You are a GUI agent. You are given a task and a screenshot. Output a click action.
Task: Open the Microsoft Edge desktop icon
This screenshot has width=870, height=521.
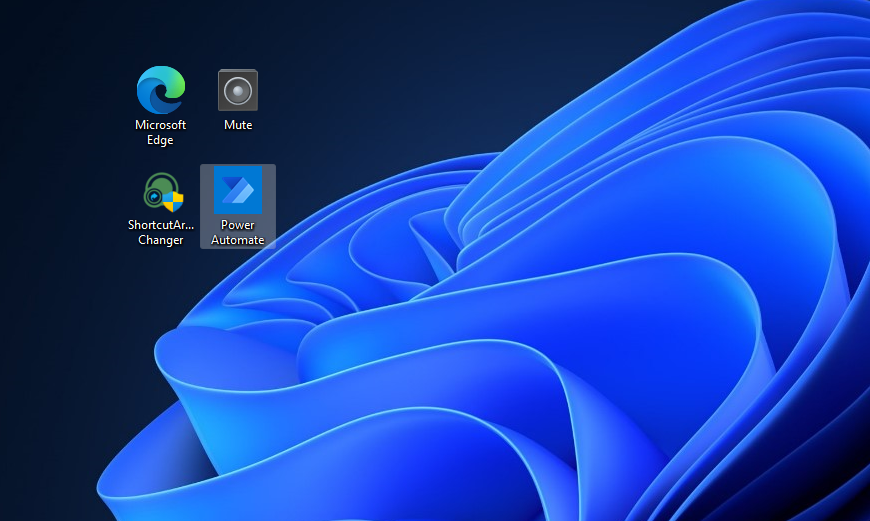tap(161, 91)
